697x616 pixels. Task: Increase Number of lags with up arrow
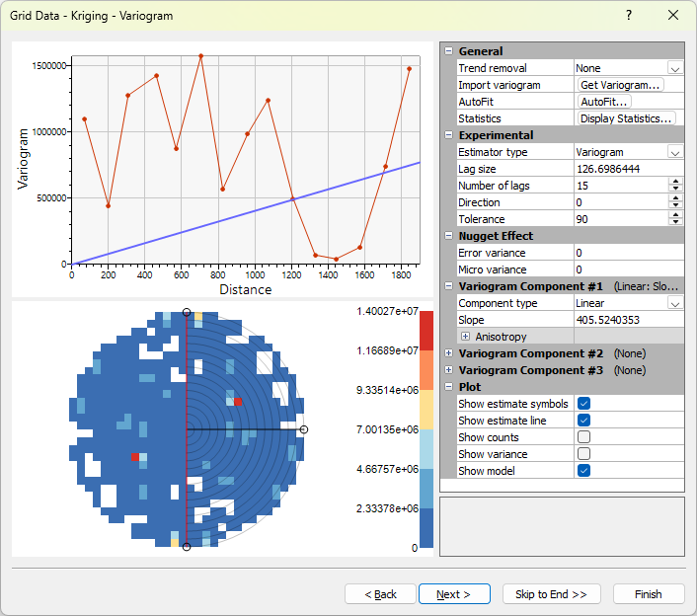675,182
